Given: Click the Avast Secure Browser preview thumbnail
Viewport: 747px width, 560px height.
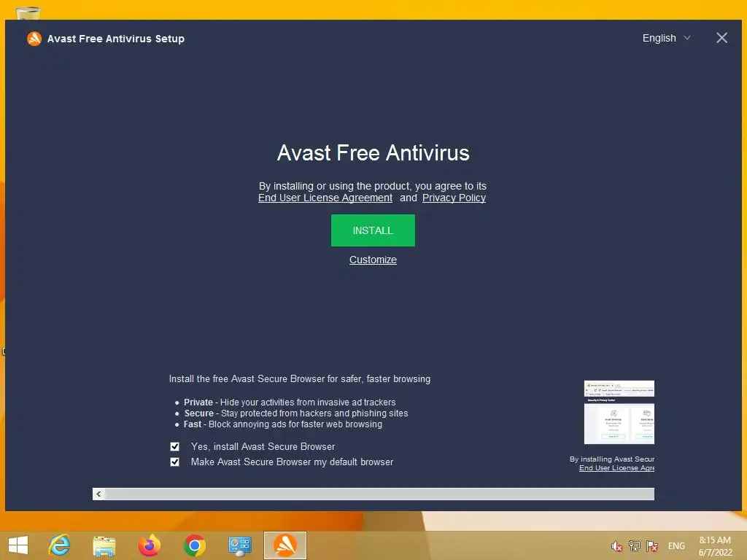Looking at the screenshot, I should (x=619, y=413).
